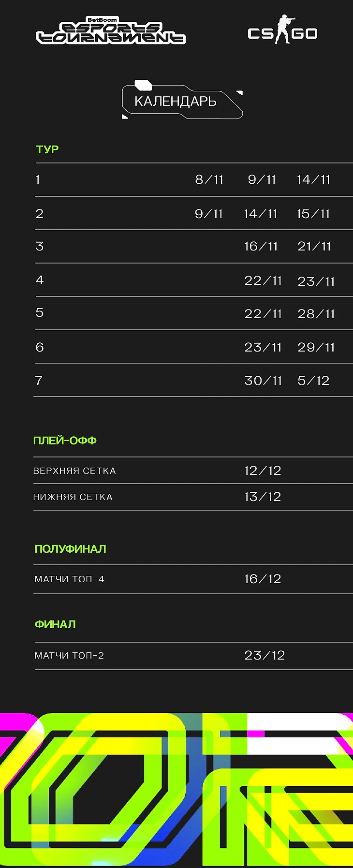Screen dimensions: 353x868
Task: Click the 8/11 date for tour 1
Action: (209, 180)
